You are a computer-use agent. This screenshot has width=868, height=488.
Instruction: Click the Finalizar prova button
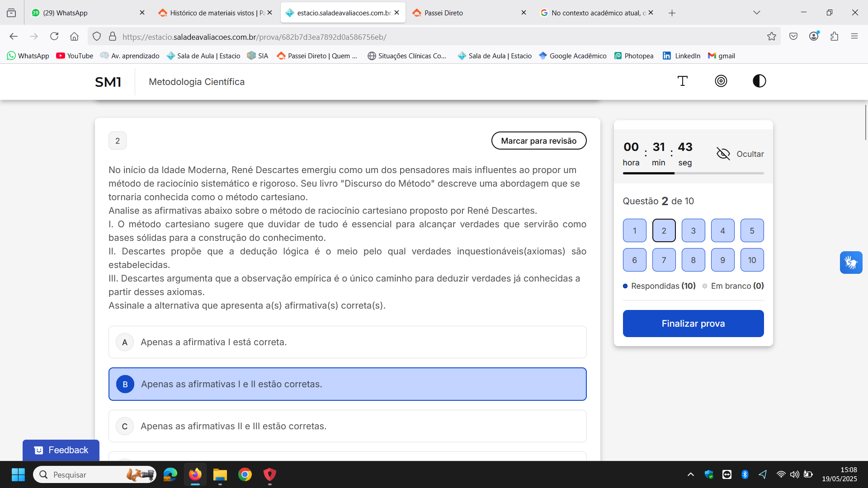pyautogui.click(x=693, y=324)
